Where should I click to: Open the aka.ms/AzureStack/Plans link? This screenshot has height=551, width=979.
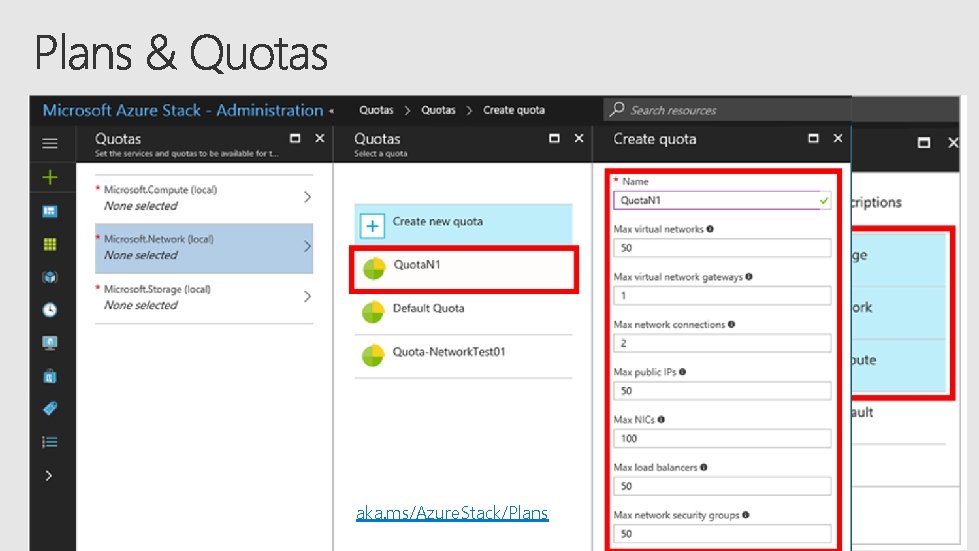(x=452, y=514)
